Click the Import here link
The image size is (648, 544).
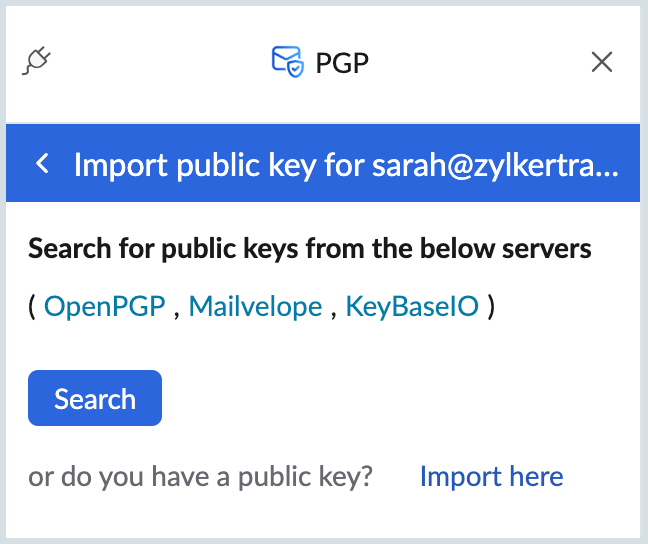point(491,476)
